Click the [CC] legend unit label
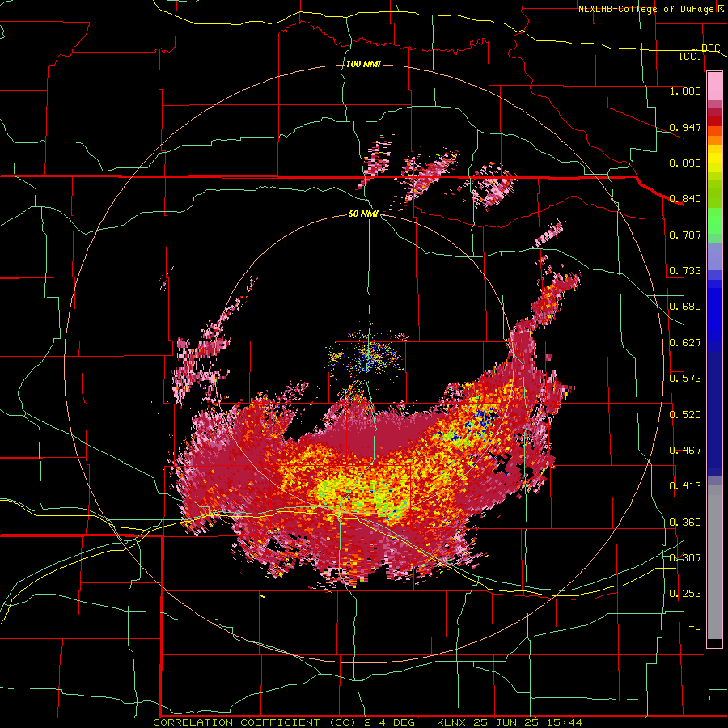Image resolution: width=728 pixels, height=728 pixels. [691, 56]
